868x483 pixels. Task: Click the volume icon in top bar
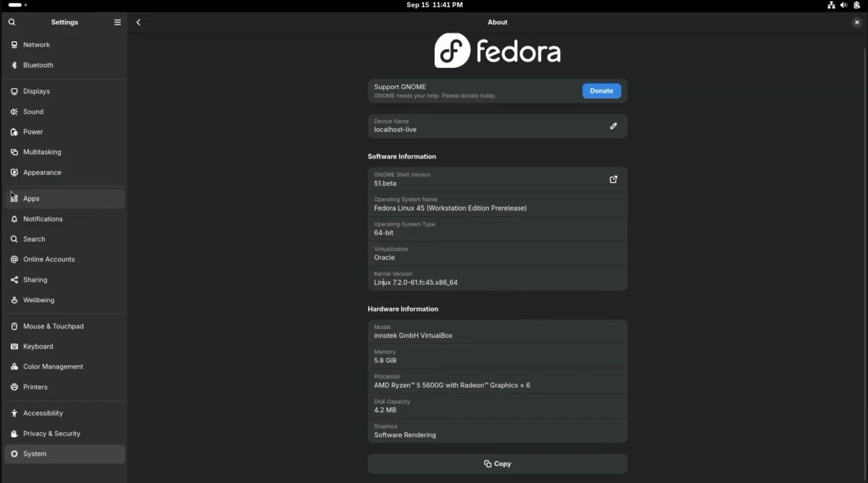[843, 5]
